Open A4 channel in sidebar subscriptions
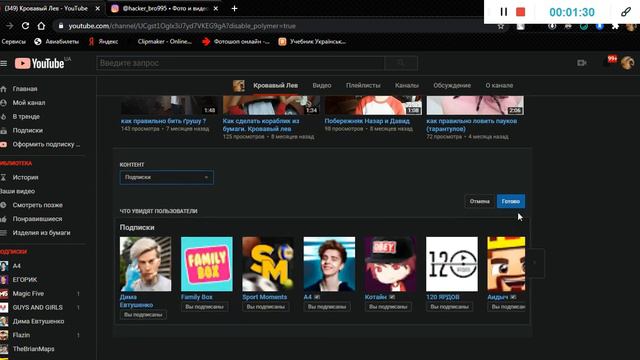The height and width of the screenshot is (360, 640). pyautogui.click(x=16, y=266)
